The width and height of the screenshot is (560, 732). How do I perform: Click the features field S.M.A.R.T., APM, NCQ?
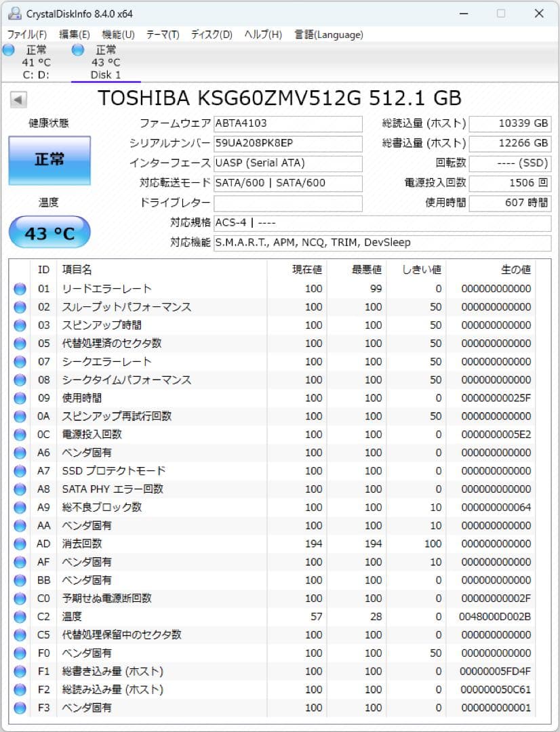(x=382, y=243)
